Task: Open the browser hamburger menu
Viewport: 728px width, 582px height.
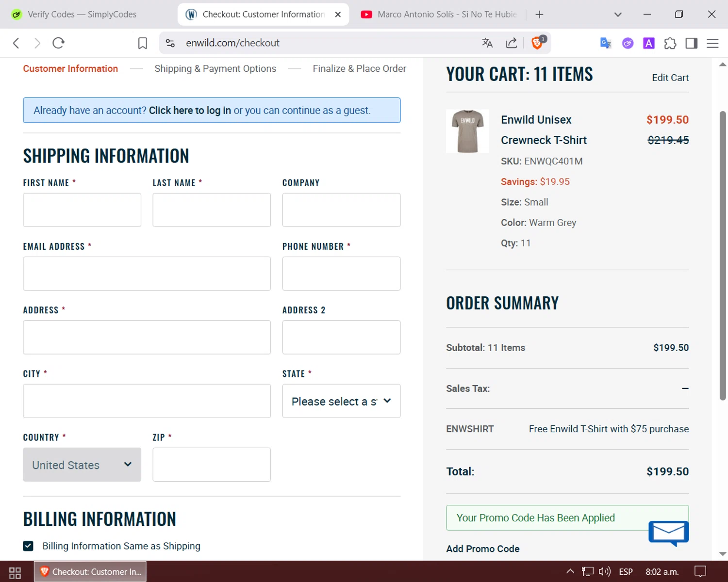Action: click(x=712, y=43)
